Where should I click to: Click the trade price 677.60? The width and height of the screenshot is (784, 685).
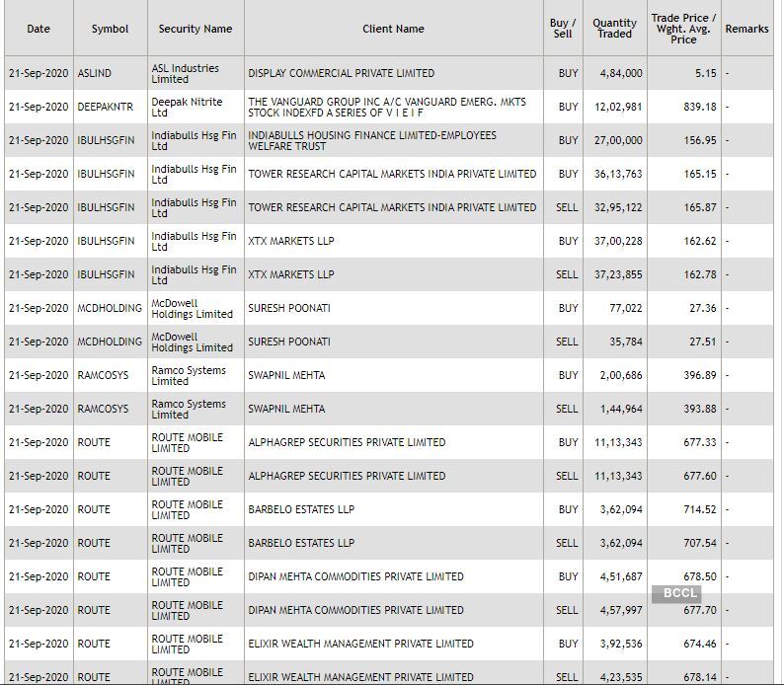(x=700, y=476)
